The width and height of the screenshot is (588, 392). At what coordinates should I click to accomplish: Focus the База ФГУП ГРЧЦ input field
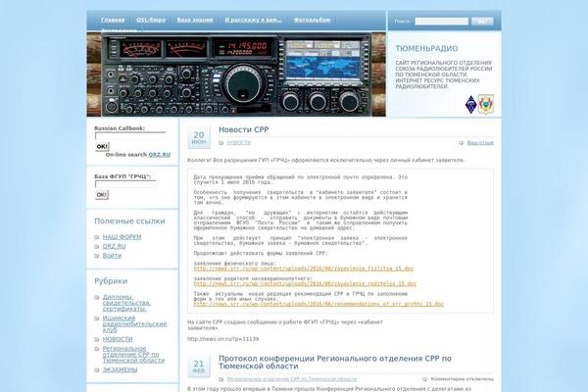(x=125, y=184)
